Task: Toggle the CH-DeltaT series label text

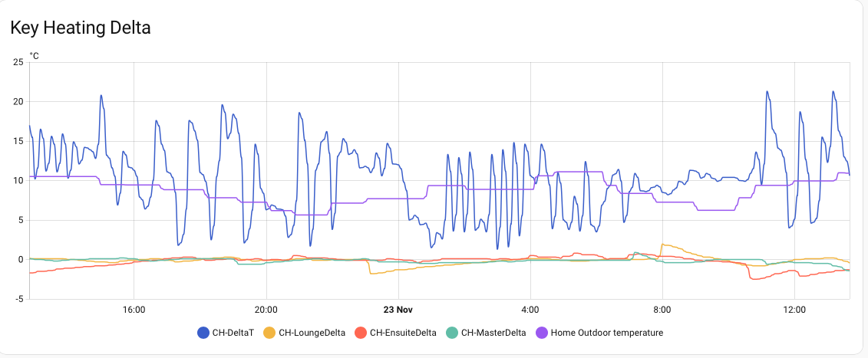Action: coord(233,333)
